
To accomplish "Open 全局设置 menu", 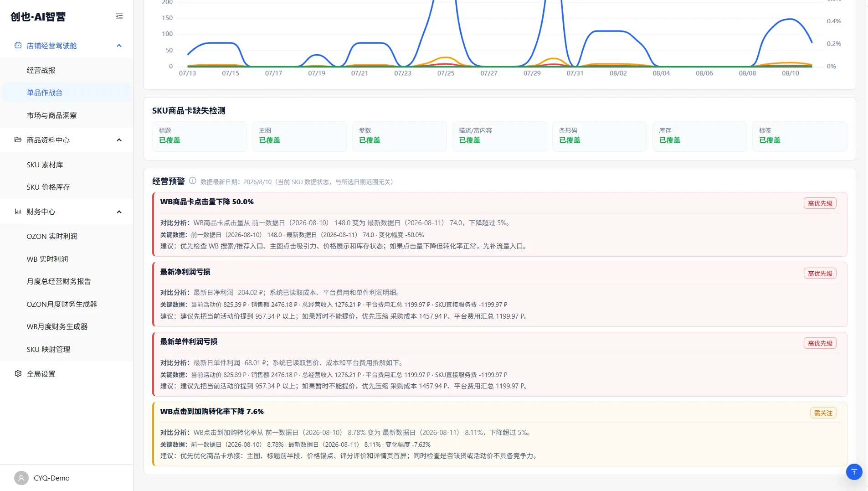I will pos(67,374).
